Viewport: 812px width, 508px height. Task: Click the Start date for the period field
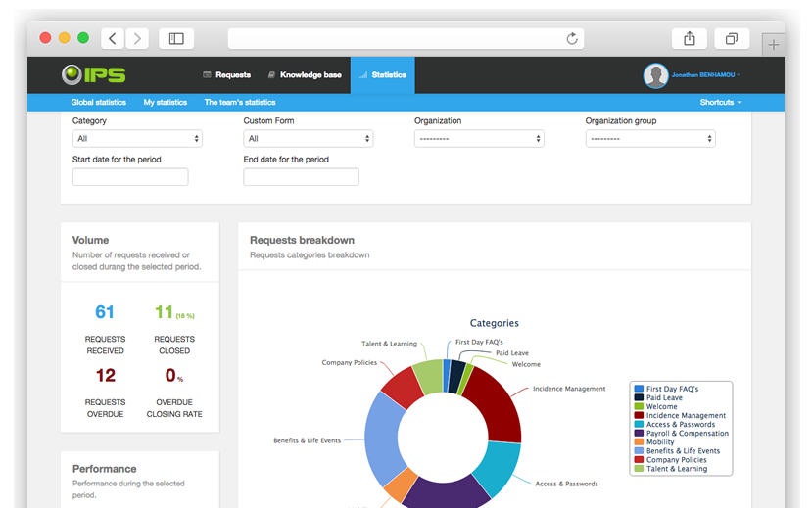[130, 177]
